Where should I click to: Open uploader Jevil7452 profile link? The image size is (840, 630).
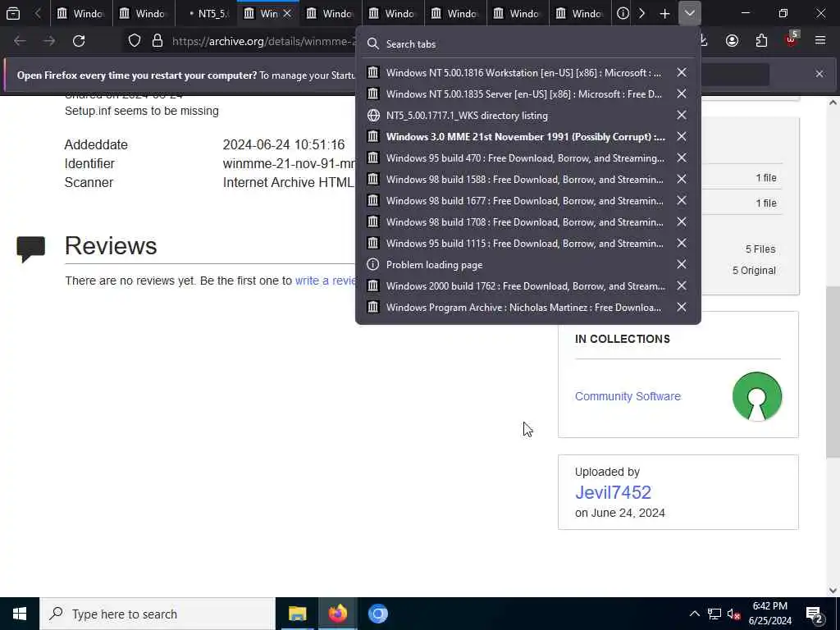[613, 492]
